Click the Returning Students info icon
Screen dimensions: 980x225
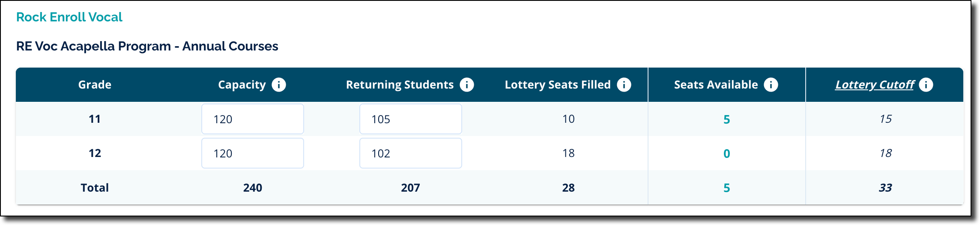tap(467, 85)
